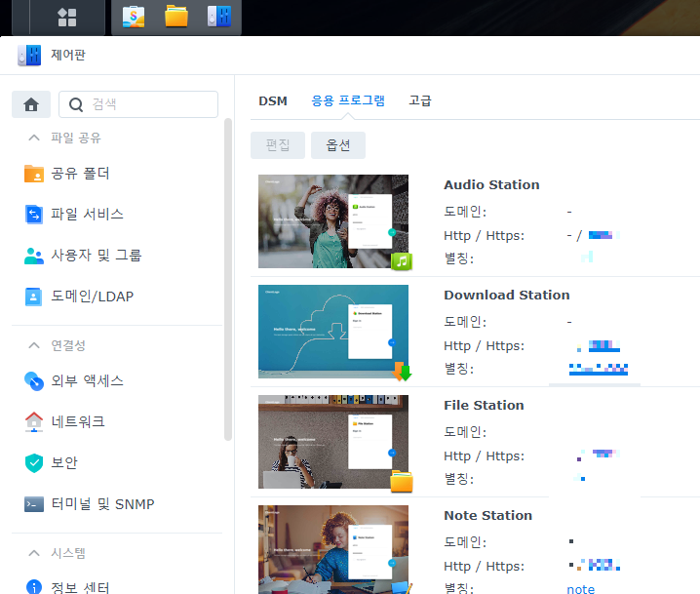Click the sidebar vertical scrollbar

click(228, 280)
